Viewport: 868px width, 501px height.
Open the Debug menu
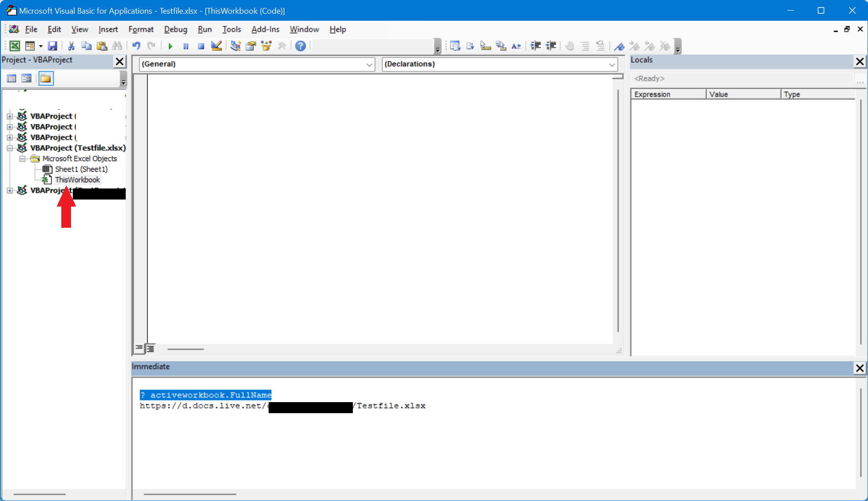[176, 29]
